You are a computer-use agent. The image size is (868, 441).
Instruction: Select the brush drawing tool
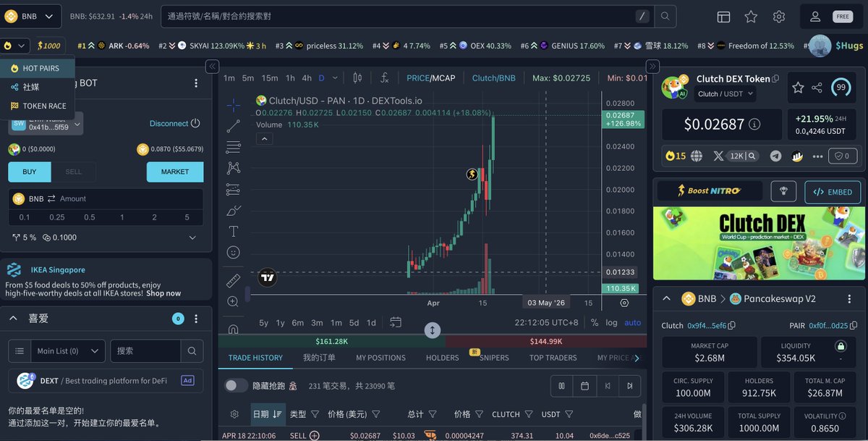(233, 211)
